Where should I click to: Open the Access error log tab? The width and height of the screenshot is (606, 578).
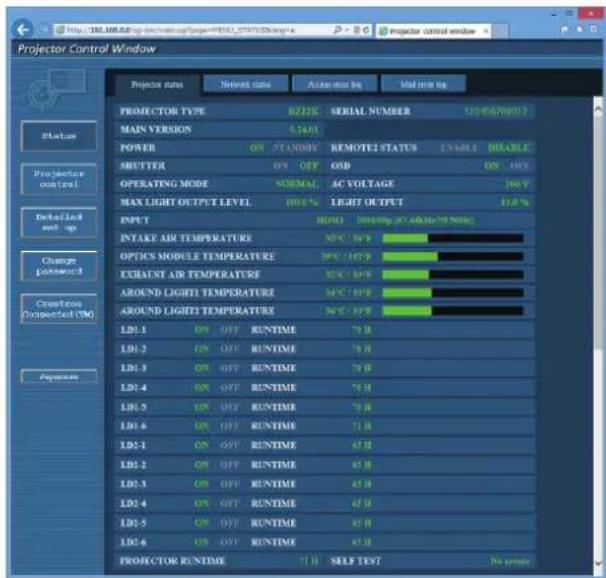pyautogui.click(x=335, y=84)
